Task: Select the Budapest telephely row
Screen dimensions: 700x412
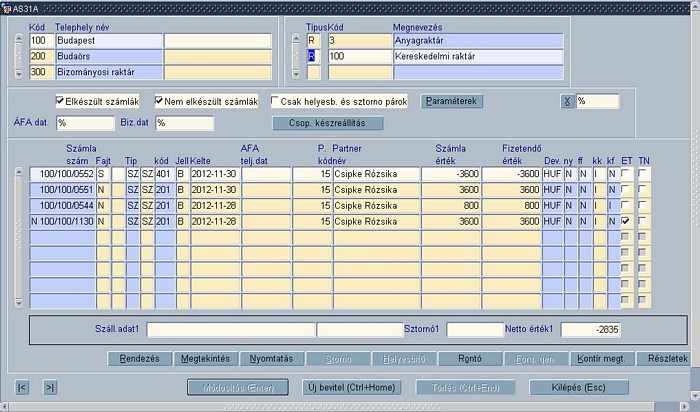Action: pyautogui.click(x=109, y=41)
